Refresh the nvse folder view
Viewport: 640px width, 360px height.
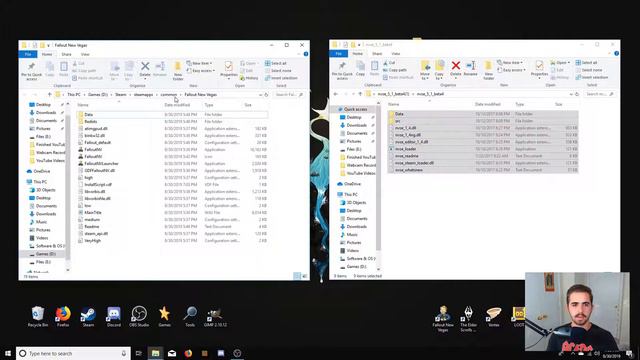tap(577, 94)
